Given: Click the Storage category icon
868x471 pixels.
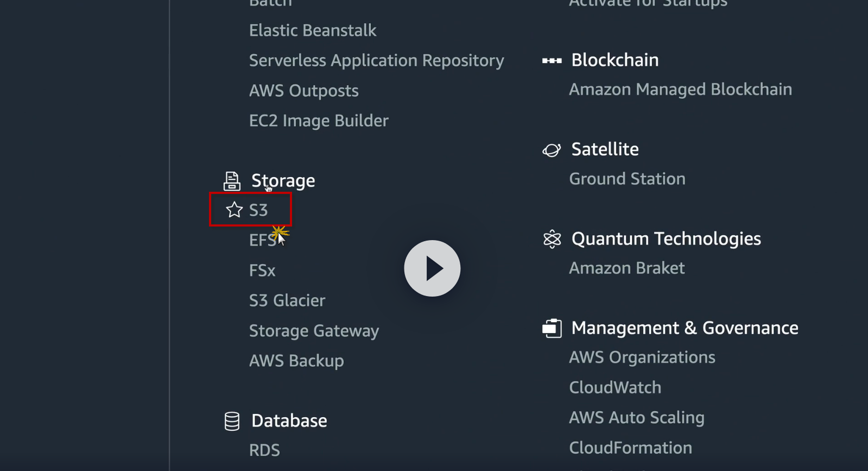Looking at the screenshot, I should (x=232, y=181).
